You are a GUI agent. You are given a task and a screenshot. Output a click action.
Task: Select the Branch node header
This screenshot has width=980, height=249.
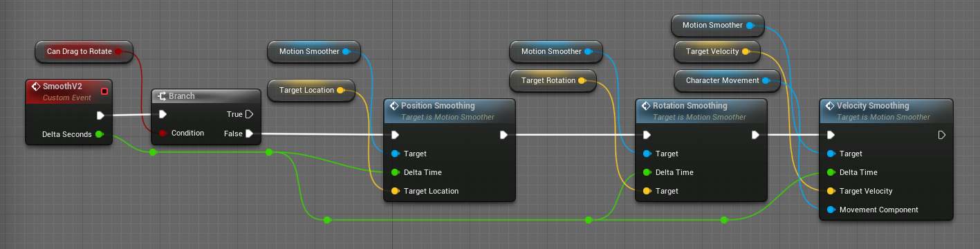click(x=206, y=96)
